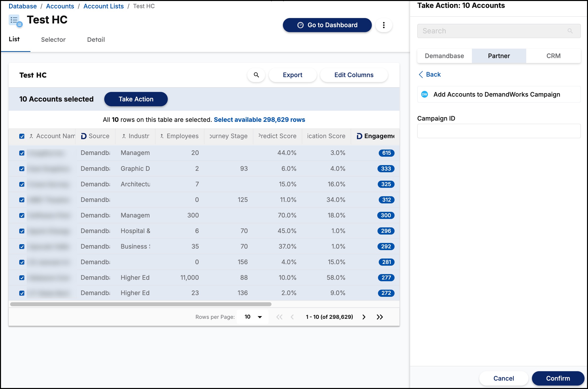Open the Rows per Page dropdown

click(x=252, y=317)
